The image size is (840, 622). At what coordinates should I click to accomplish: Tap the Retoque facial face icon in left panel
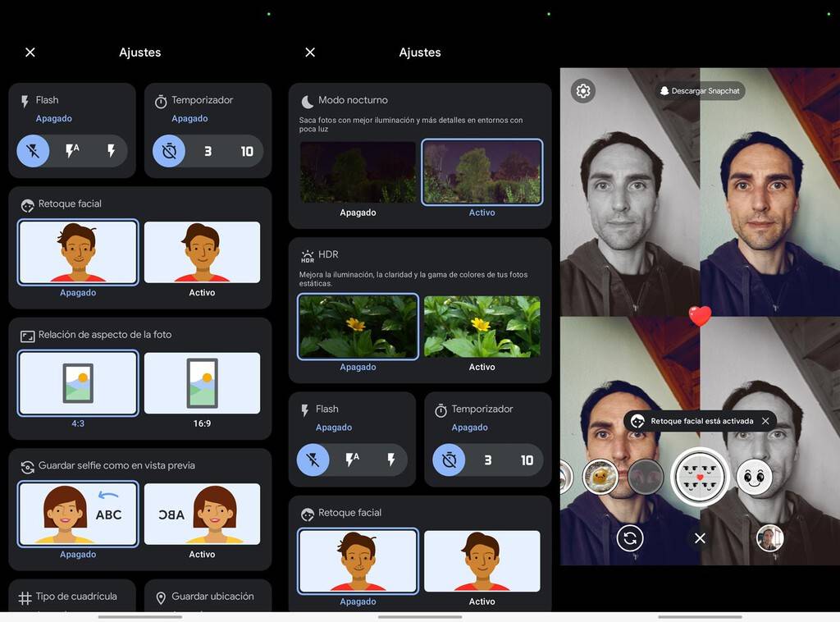(x=27, y=204)
